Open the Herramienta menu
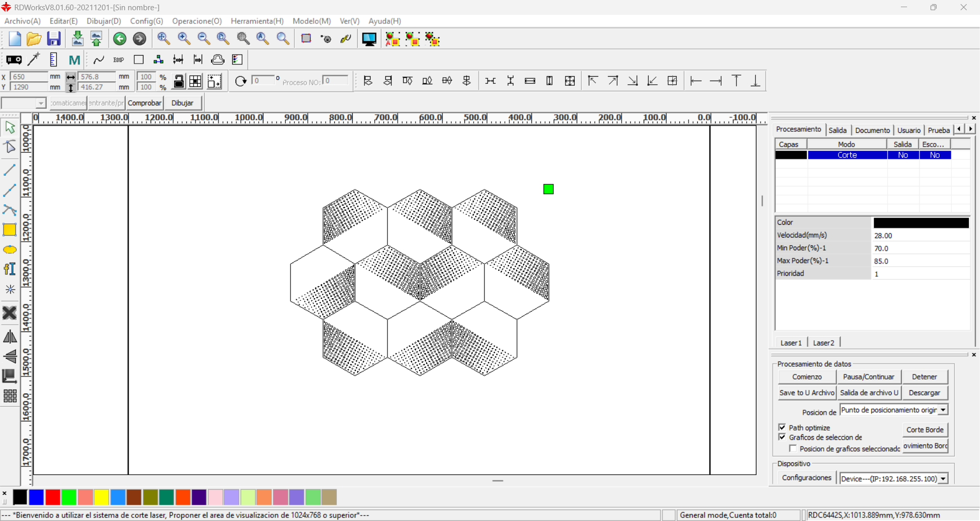980x521 pixels. pyautogui.click(x=257, y=21)
